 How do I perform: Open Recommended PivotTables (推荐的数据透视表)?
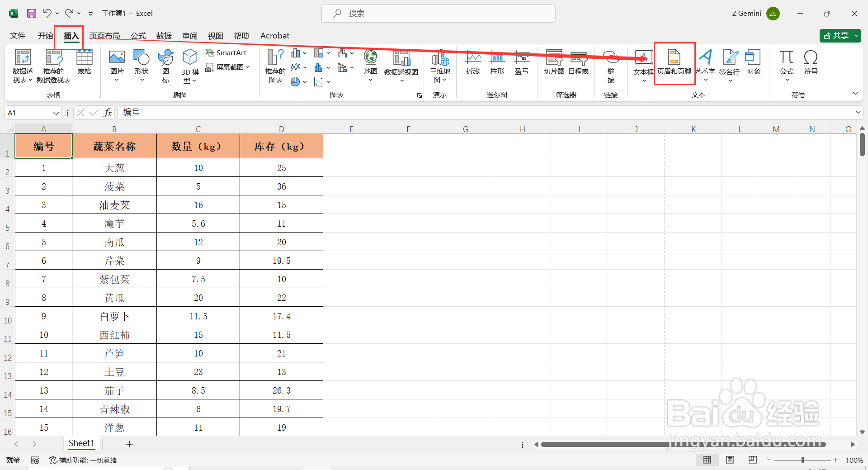coord(53,66)
